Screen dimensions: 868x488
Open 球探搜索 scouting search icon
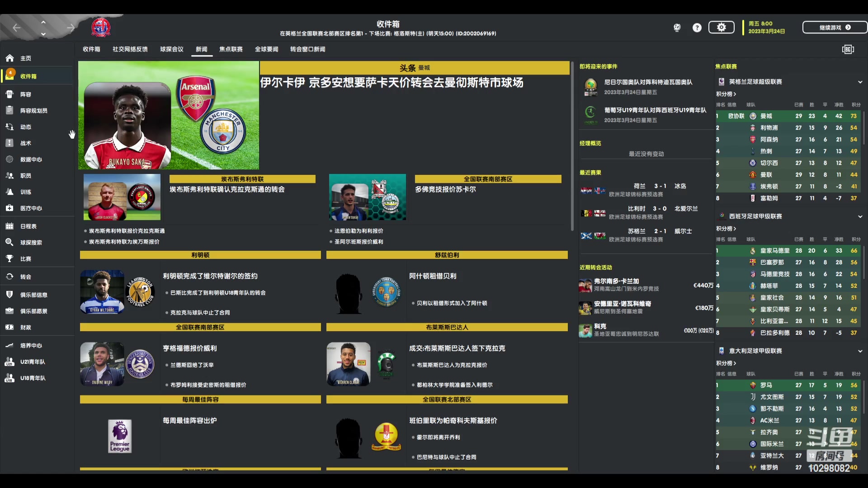pos(9,243)
